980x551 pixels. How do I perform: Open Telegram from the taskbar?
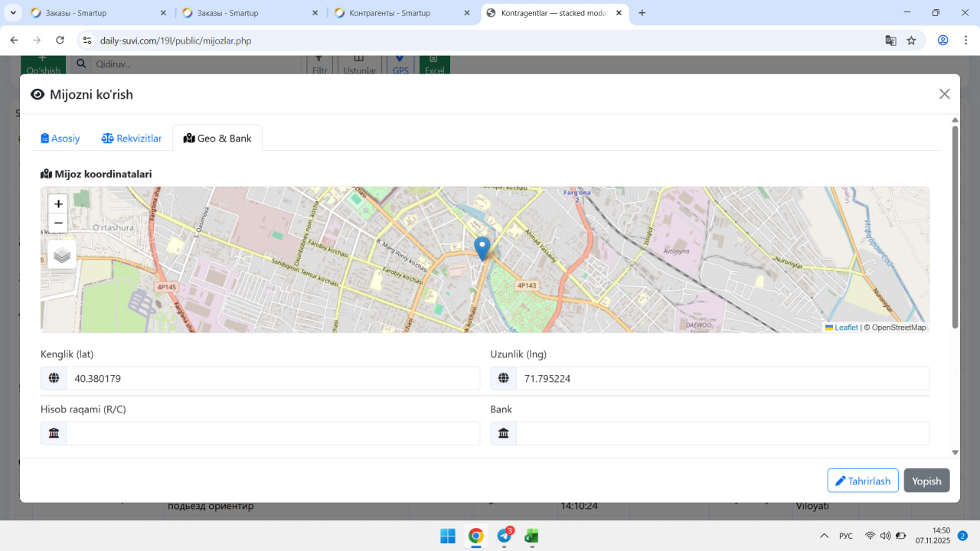click(x=504, y=536)
